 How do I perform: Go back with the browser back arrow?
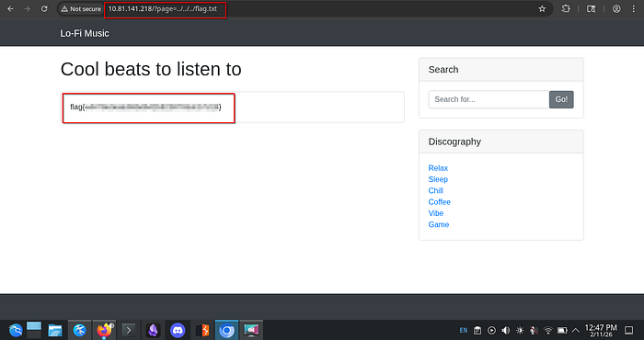pyautogui.click(x=11, y=8)
